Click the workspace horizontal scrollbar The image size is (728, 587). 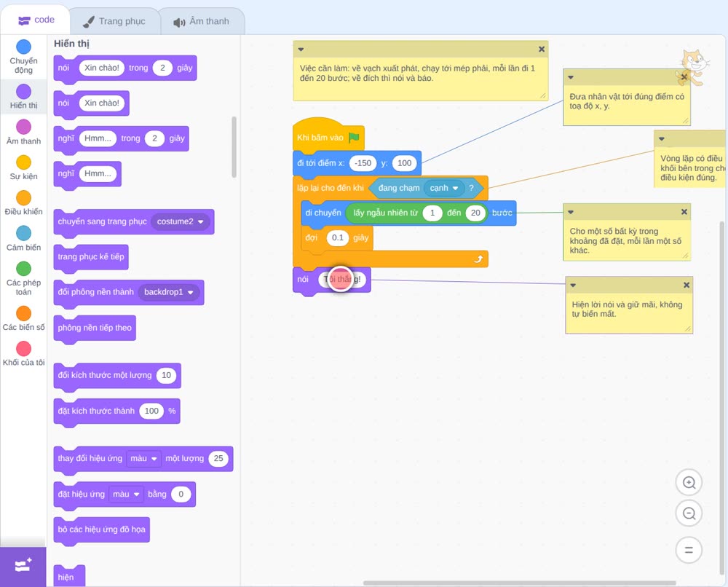click(520, 583)
